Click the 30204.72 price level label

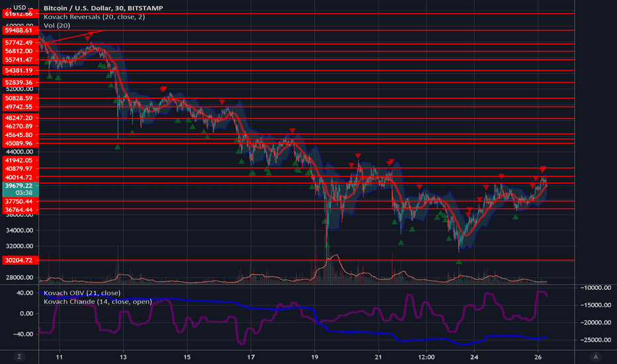21,260
